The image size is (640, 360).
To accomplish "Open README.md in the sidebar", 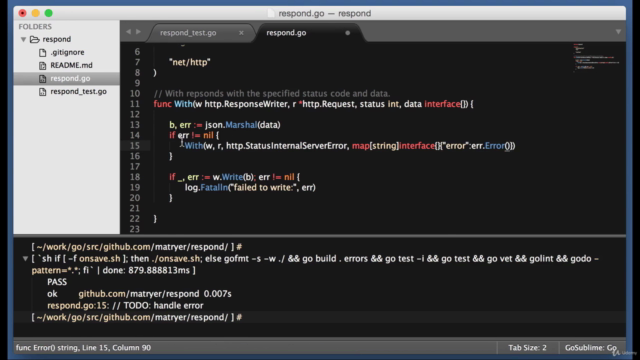I will (71, 65).
